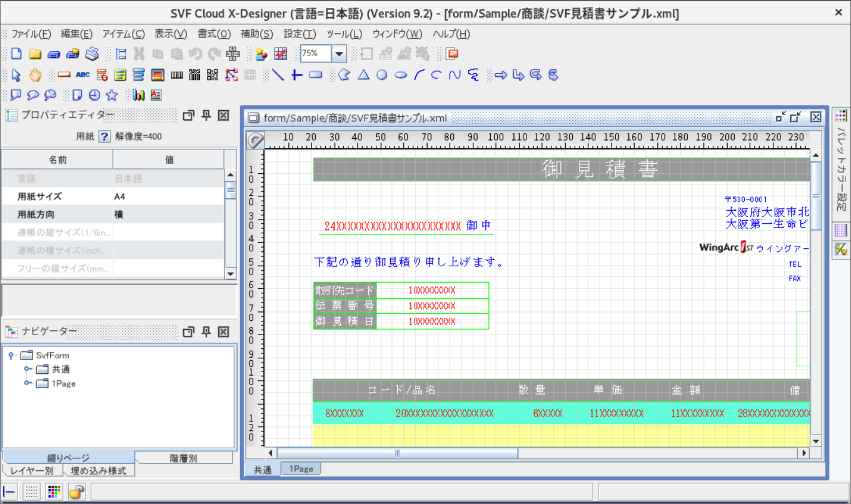The height and width of the screenshot is (504, 851).
Task: Select the star shape tool
Action: coord(111,94)
